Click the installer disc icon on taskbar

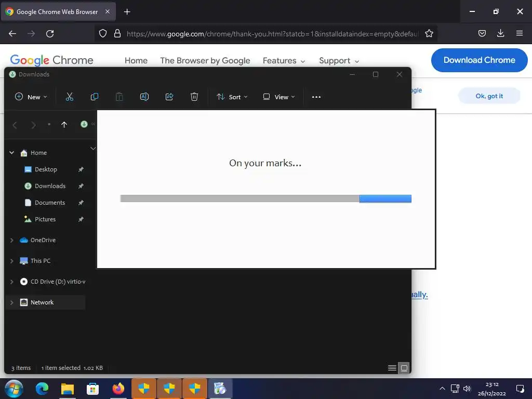point(220,389)
